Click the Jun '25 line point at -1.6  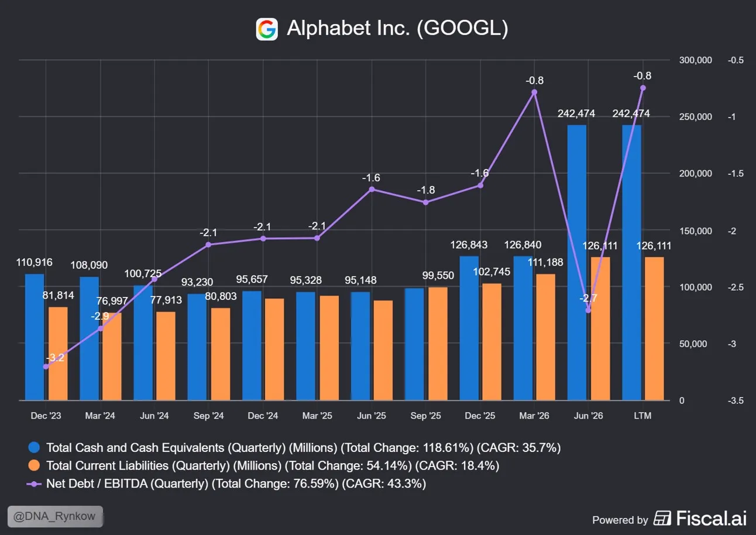(372, 189)
